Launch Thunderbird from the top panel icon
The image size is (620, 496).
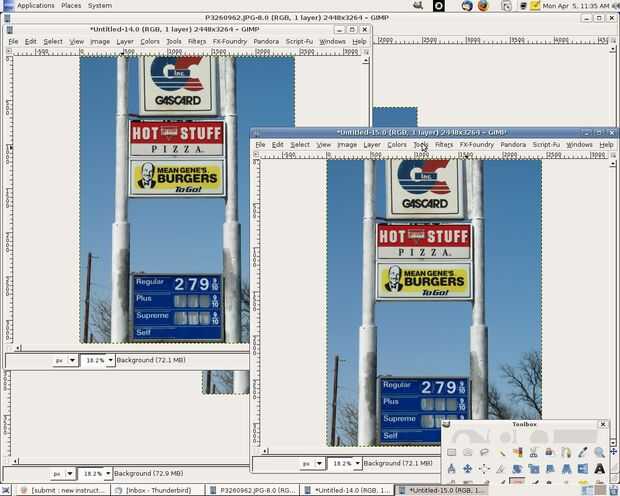click(467, 6)
